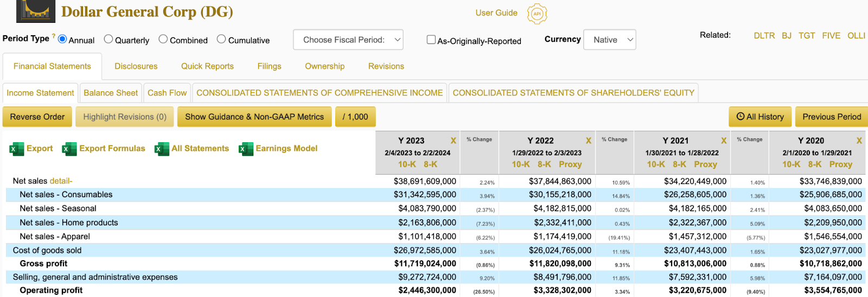Open the Choose Fiscal Period dropdown

(x=348, y=40)
